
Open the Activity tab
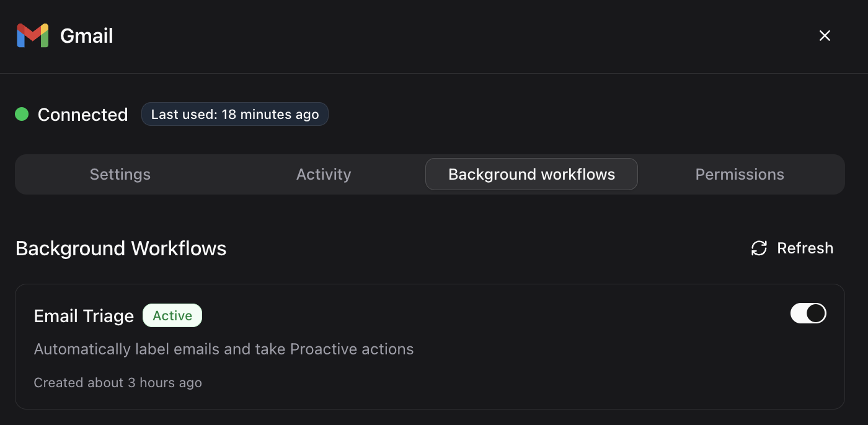323,174
